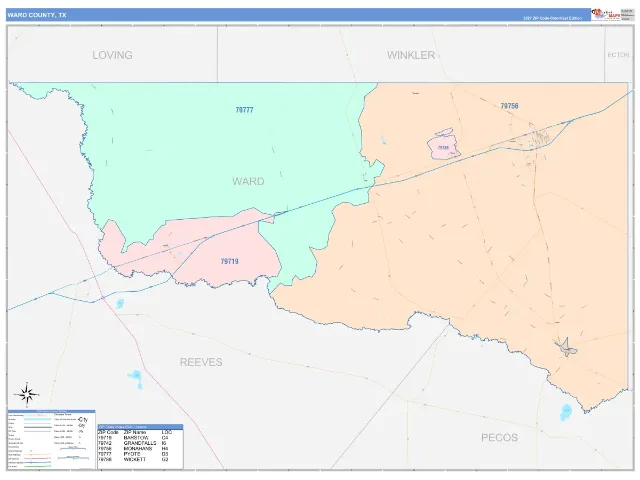Click the MONAHANS row in ZIP index
Screen dimensions: 640x480
tap(136, 449)
